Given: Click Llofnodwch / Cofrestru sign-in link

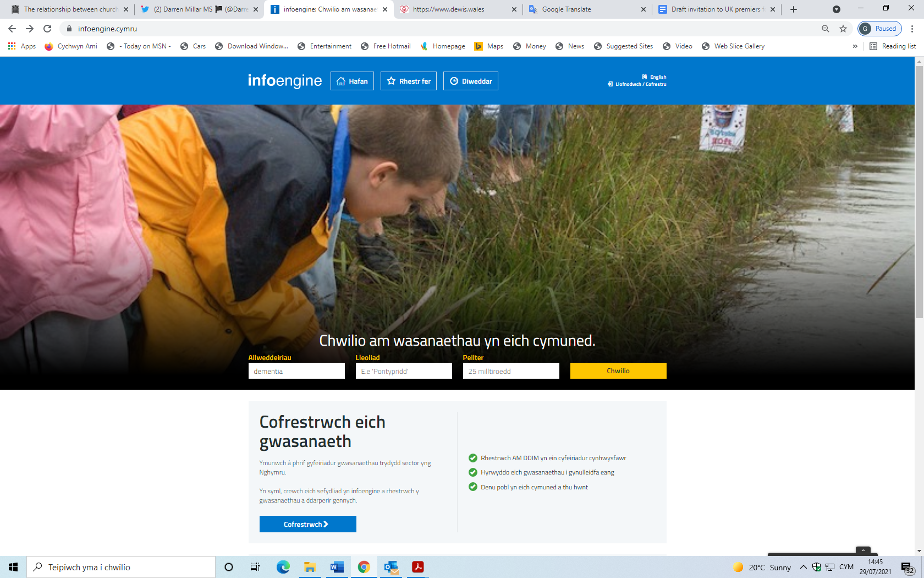Looking at the screenshot, I should pyautogui.click(x=640, y=84).
